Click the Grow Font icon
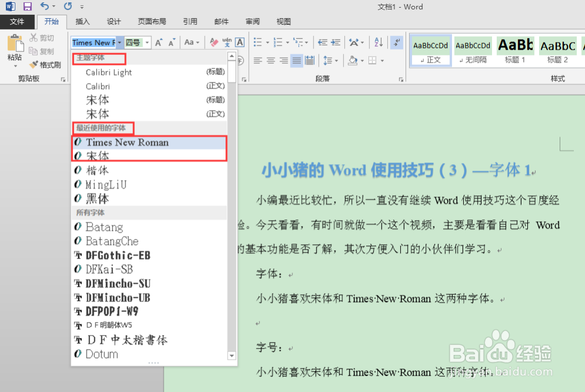Screen dimensions: 585x392 coord(158,42)
